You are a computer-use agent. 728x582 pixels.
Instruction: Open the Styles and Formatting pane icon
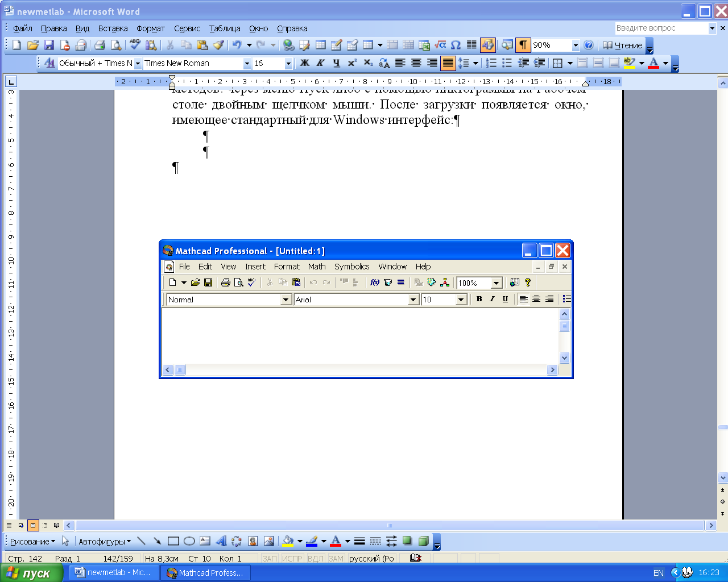49,63
